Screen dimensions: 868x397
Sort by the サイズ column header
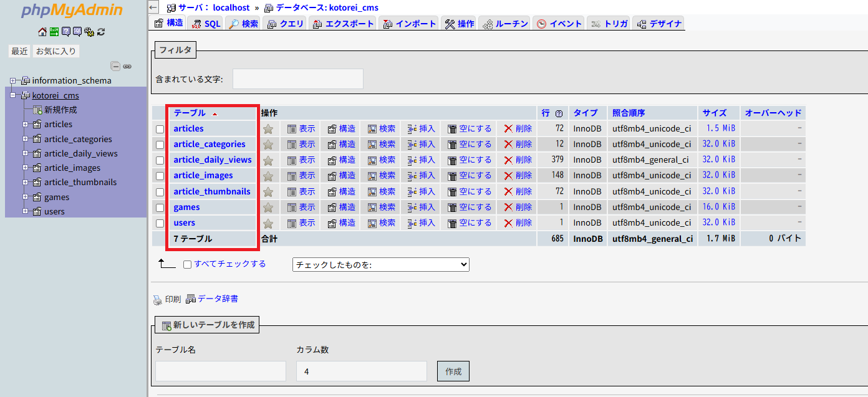pos(715,113)
